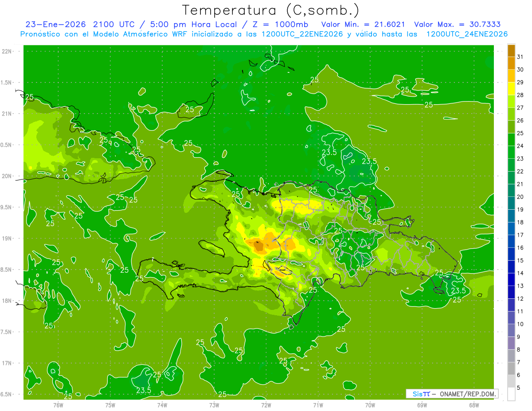Click the '73W' longitude axis label
The width and height of the screenshot is (532, 411).
(214, 405)
